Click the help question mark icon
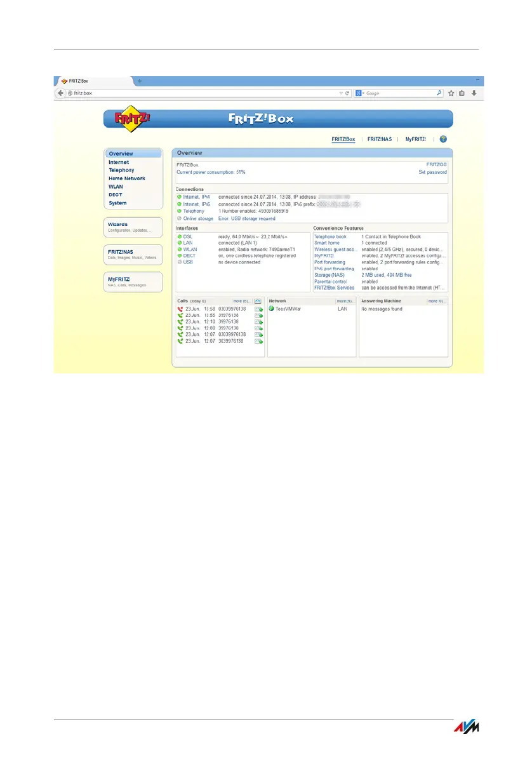532x757 pixels. pyautogui.click(x=443, y=139)
